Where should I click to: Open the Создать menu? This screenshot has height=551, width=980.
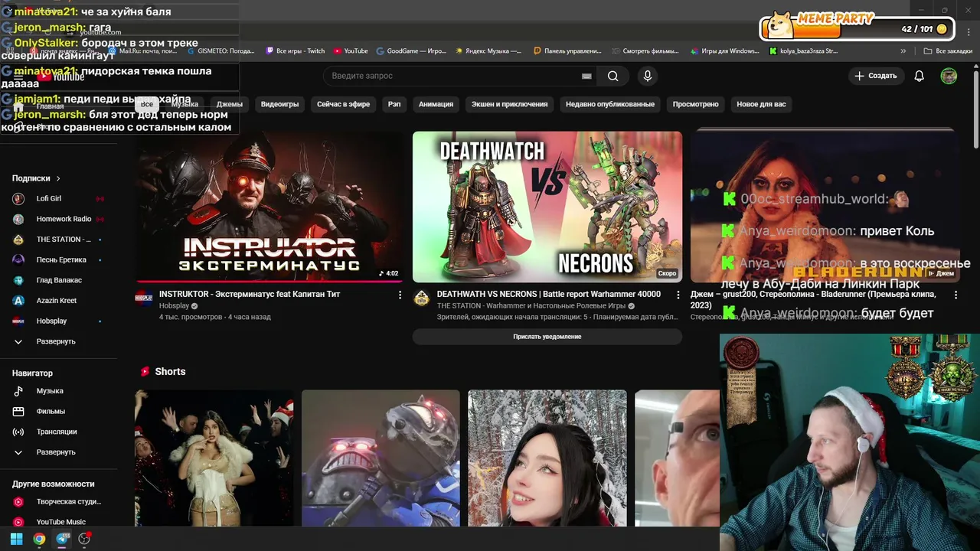[875, 76]
